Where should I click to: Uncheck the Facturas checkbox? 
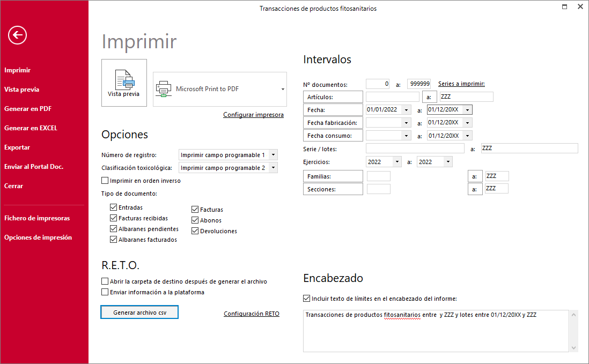[x=195, y=210]
